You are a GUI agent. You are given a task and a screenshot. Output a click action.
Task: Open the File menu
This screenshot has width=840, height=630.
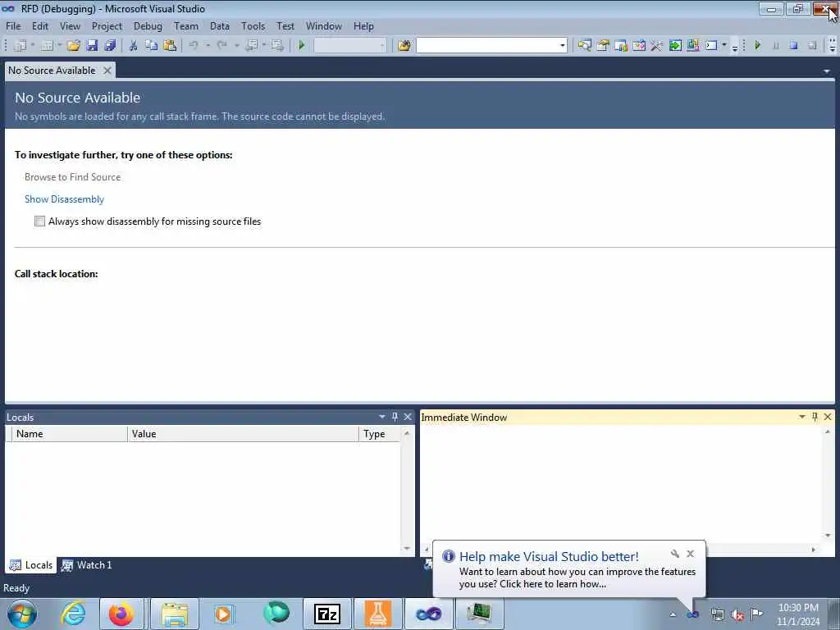point(13,25)
